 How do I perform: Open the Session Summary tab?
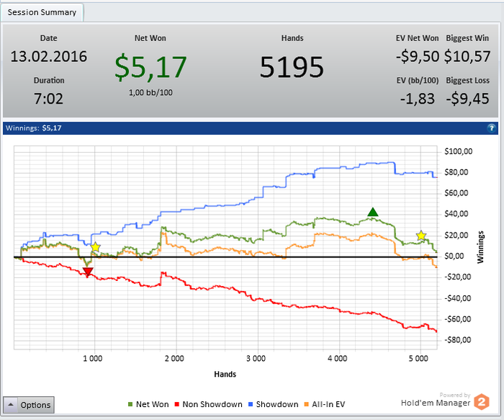tap(42, 12)
